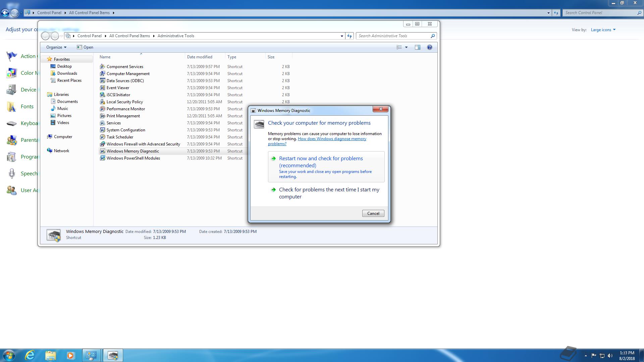The width and height of the screenshot is (644, 362).
Task: Click the volume speaker tray icon
Action: tap(610, 356)
